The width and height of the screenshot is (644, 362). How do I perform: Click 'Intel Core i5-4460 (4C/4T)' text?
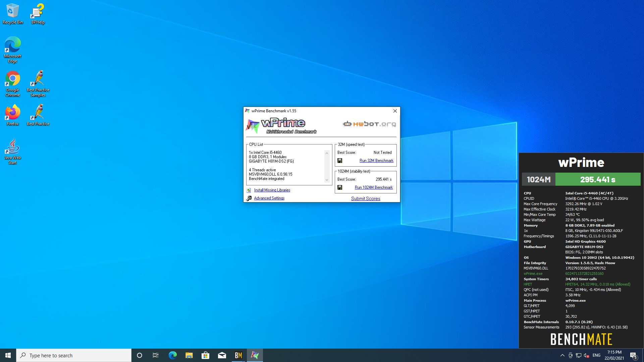click(589, 193)
